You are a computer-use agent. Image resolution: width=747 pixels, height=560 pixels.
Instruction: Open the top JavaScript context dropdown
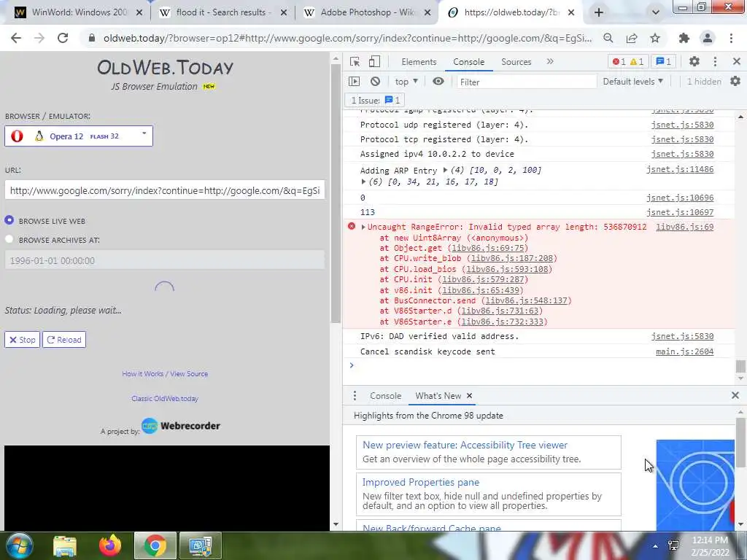click(406, 82)
